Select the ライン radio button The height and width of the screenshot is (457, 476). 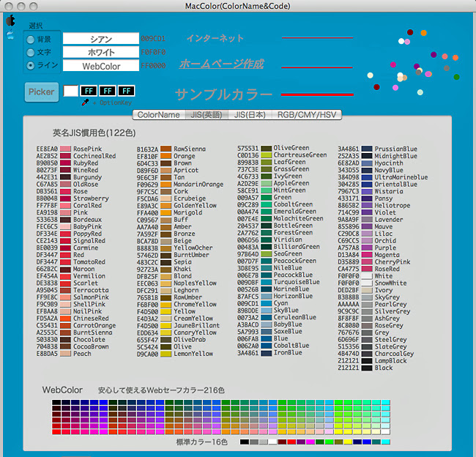pos(30,65)
